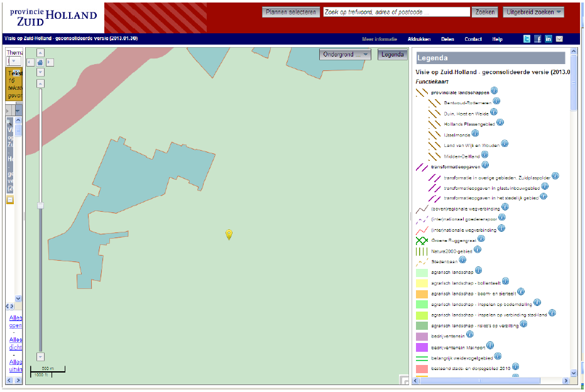The image size is (585, 392).
Task: Zoom in with slider top arrow
Action: point(40,84)
